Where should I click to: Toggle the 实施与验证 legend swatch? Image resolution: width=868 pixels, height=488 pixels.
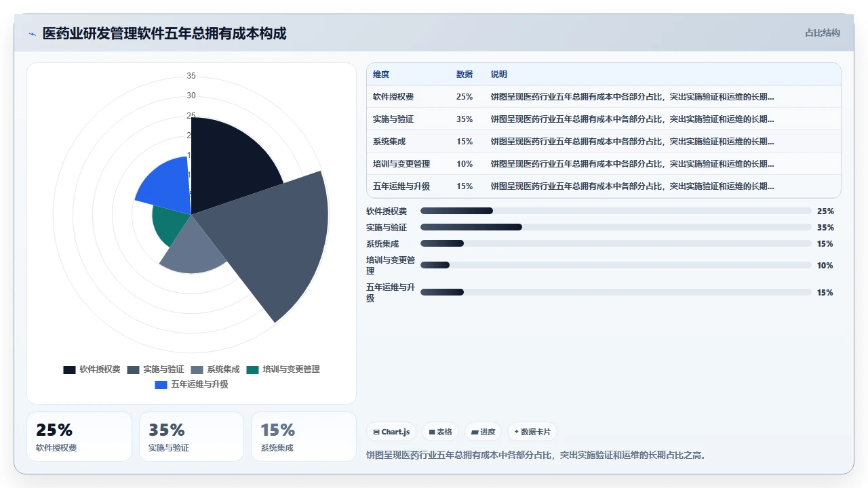coord(133,369)
